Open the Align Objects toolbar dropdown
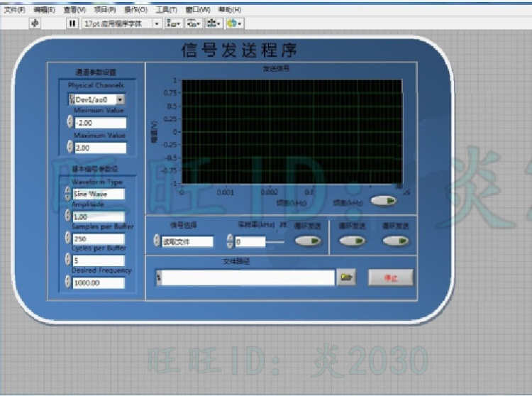Screen dimensions: 532x396 point(173,23)
